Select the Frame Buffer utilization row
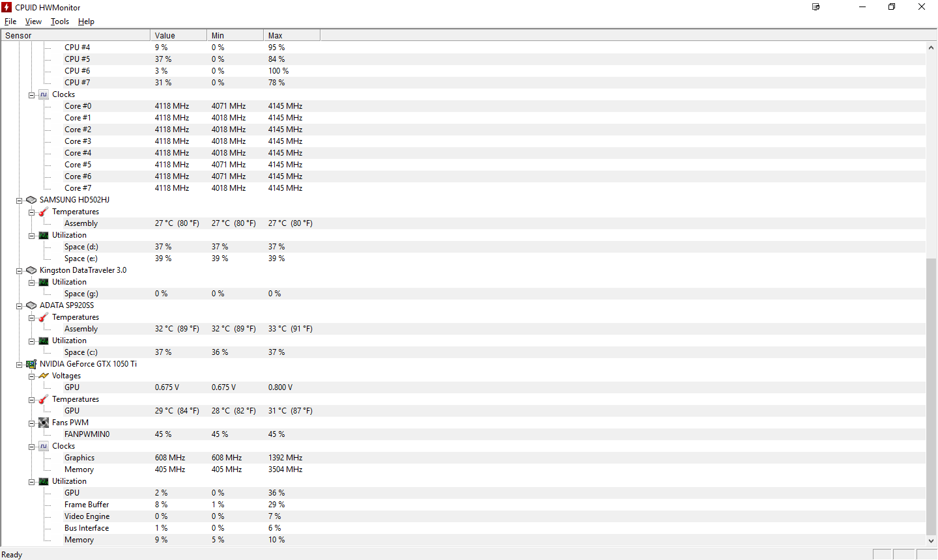The height and width of the screenshot is (560, 938). pos(463,505)
